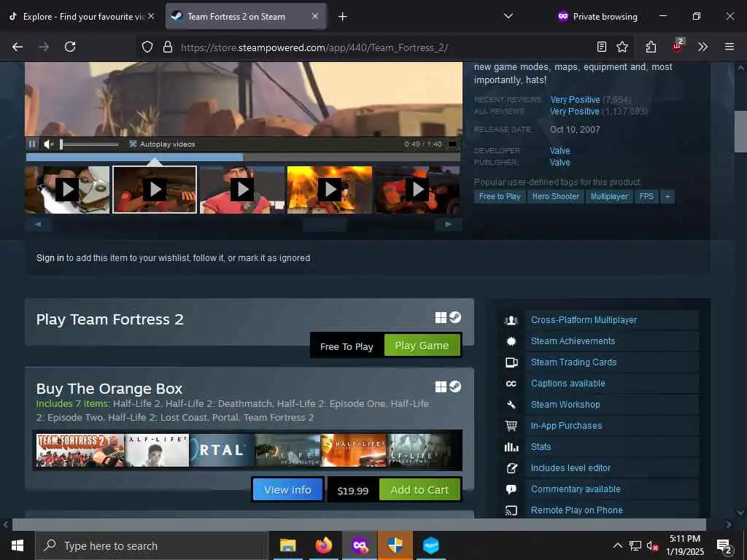Open the developer Valve link

(560, 150)
